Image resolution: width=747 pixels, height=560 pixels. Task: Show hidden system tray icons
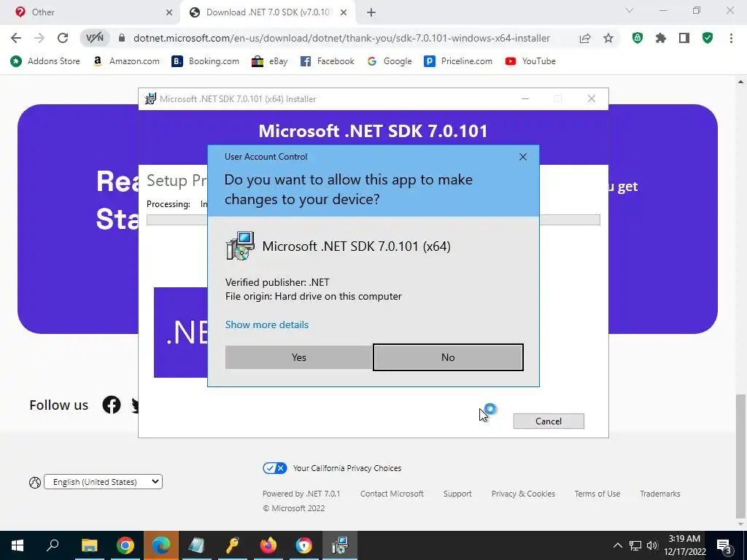(617, 545)
